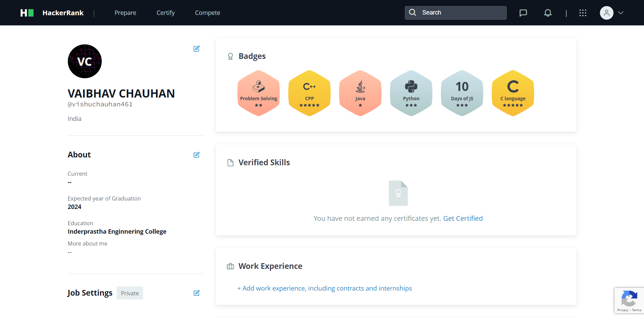
Task: Select the Python badge
Action: pyautogui.click(x=411, y=93)
